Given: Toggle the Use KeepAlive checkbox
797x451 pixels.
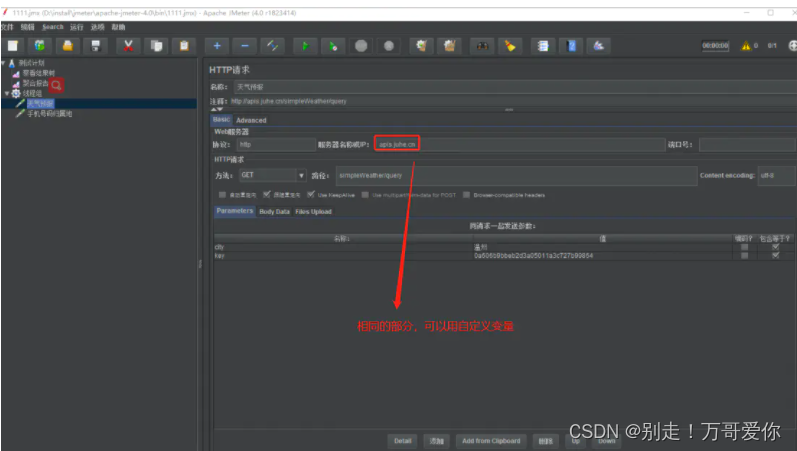Looking at the screenshot, I should (x=311, y=195).
